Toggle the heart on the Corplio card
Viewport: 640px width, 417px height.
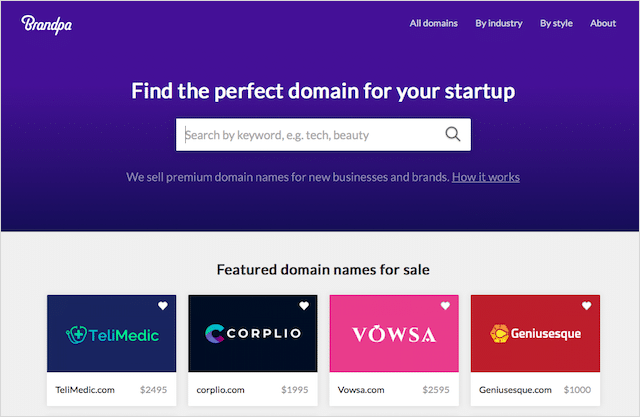(304, 306)
